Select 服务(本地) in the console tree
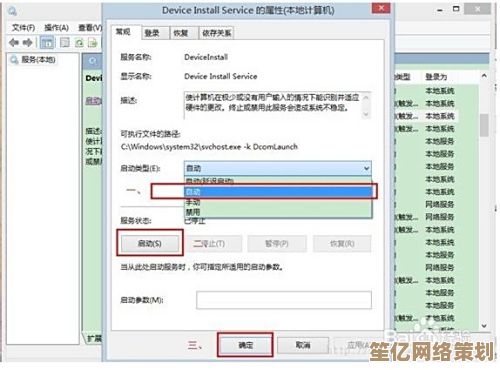Viewport: 500px width, 370px height. coord(38,60)
